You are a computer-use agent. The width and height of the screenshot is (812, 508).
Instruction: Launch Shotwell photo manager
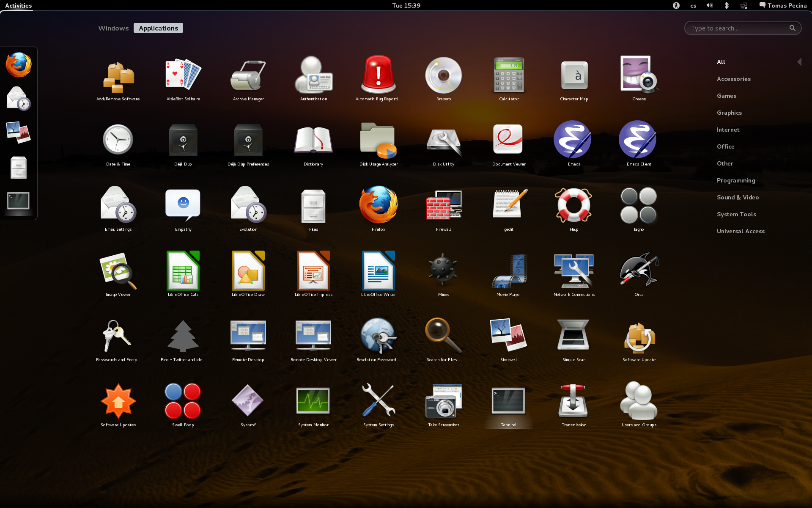pos(509,340)
